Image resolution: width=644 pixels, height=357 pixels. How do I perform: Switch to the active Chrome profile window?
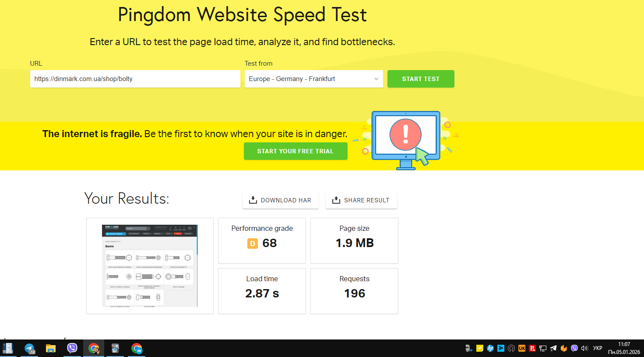(x=94, y=348)
